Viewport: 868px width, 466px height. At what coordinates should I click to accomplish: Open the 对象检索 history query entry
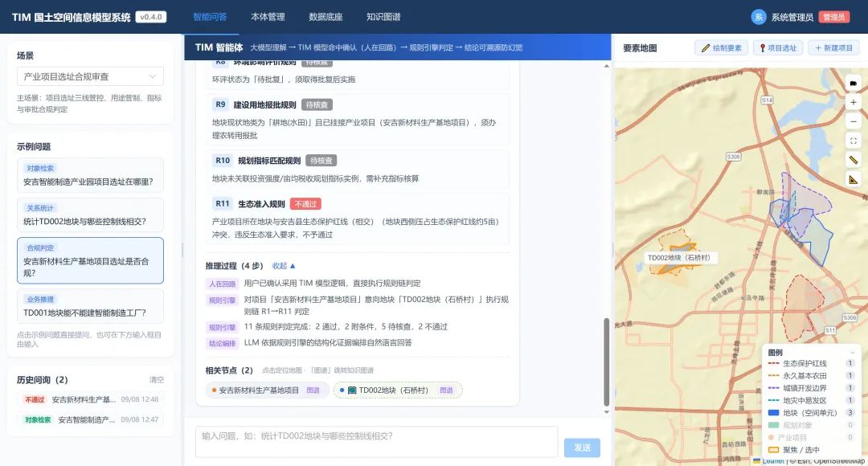coord(90,419)
